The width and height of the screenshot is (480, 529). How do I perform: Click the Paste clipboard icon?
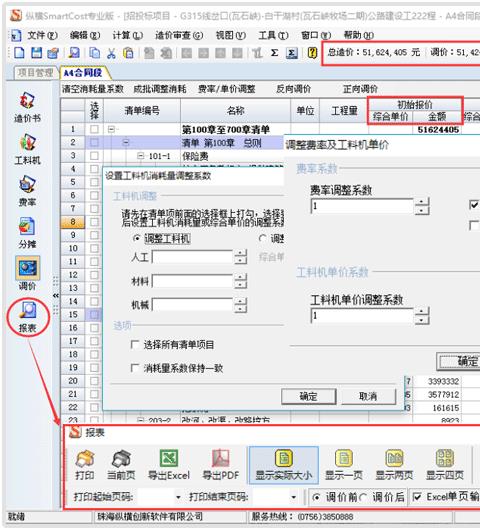pyautogui.click(x=128, y=53)
